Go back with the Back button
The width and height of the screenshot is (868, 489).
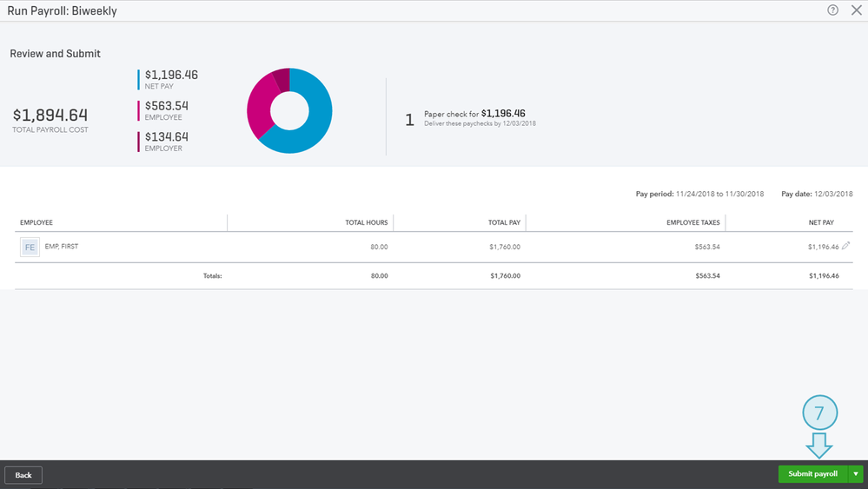[23, 475]
